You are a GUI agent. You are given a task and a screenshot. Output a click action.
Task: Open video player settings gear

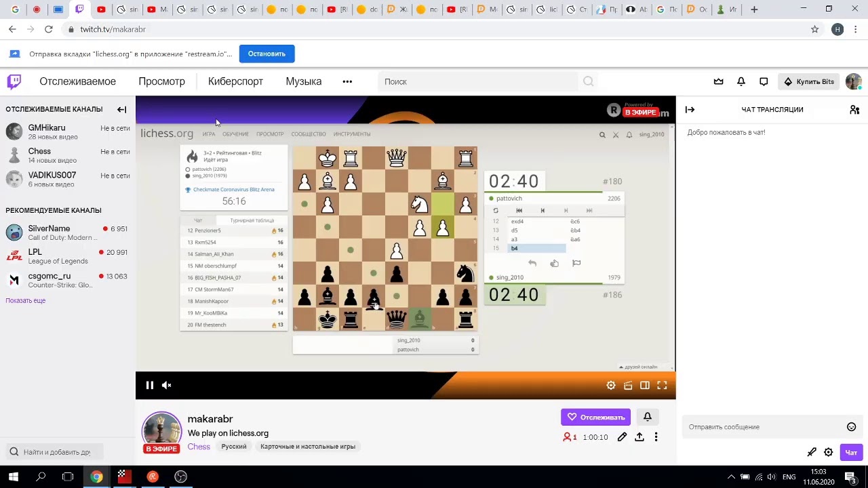point(611,385)
